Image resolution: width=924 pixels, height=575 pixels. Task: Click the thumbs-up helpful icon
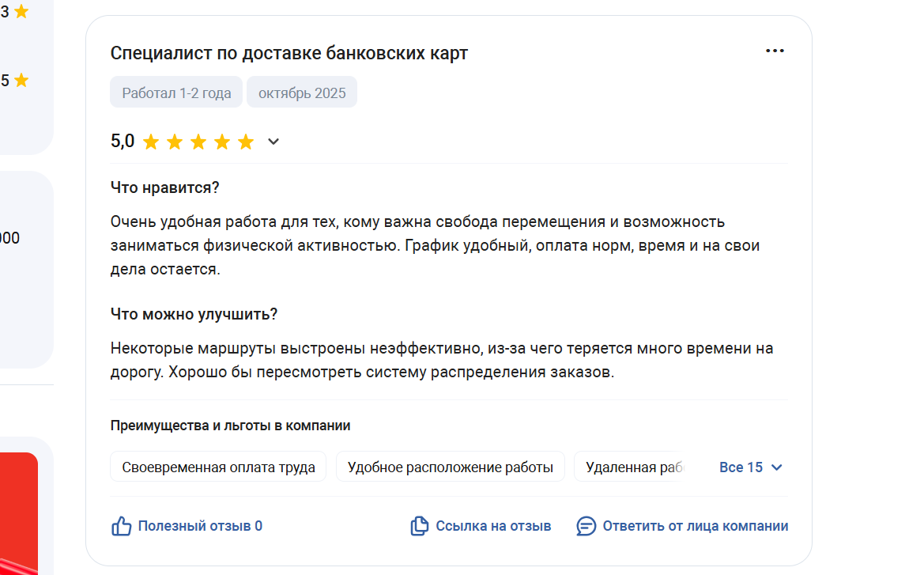coord(121,526)
